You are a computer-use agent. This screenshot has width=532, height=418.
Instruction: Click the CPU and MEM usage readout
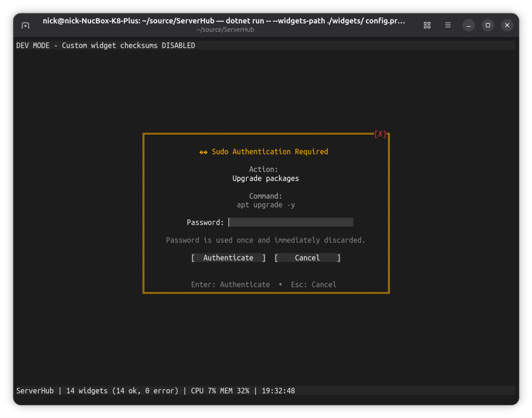[220, 391]
